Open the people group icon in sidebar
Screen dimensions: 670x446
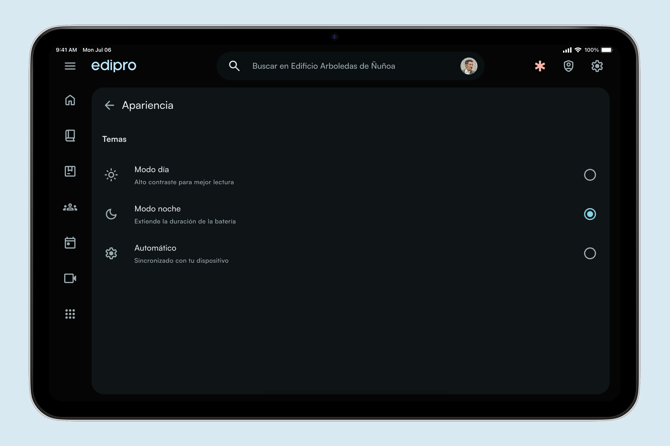tap(70, 207)
